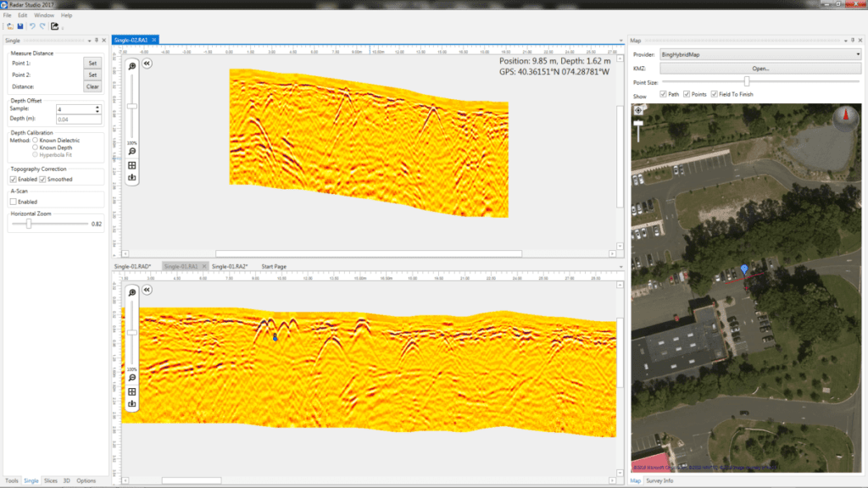
Task: Click the Export icon in the toolbar
Action: [x=54, y=26]
